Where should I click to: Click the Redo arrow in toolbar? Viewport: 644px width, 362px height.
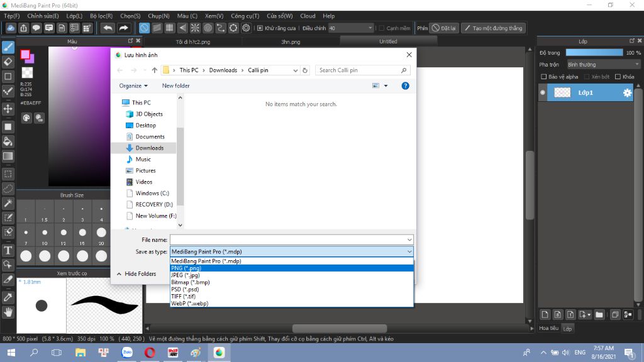click(x=123, y=28)
